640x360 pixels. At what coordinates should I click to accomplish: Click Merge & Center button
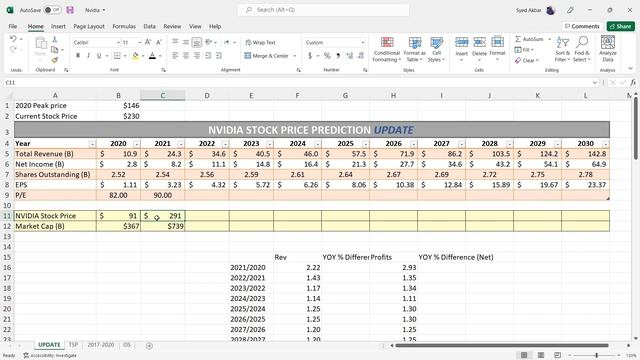click(267, 56)
